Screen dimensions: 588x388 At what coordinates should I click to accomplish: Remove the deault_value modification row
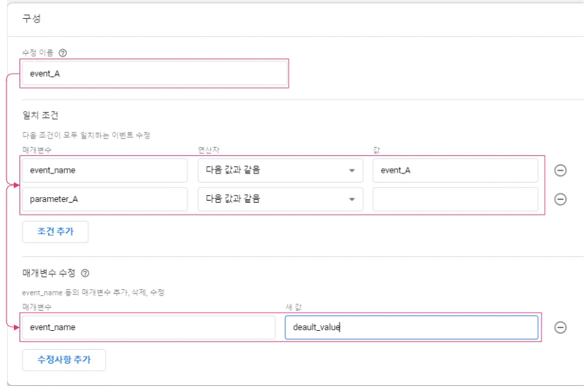click(x=560, y=327)
